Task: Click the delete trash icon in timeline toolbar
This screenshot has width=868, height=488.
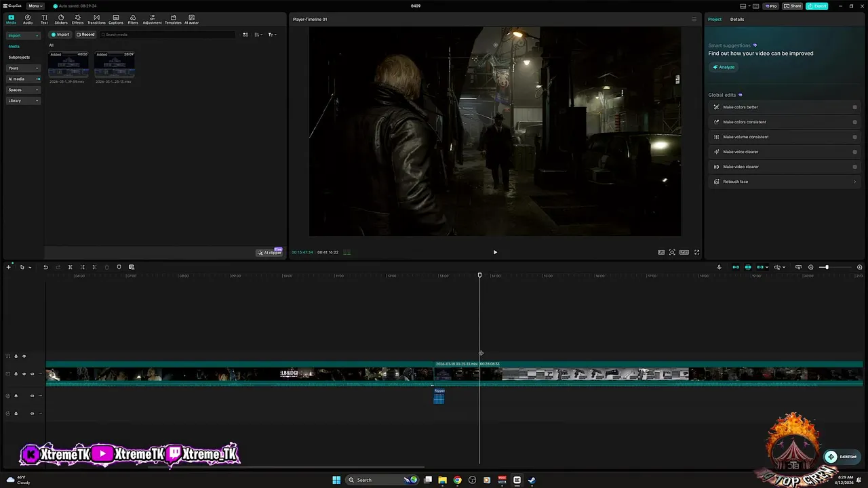Action: click(106, 267)
